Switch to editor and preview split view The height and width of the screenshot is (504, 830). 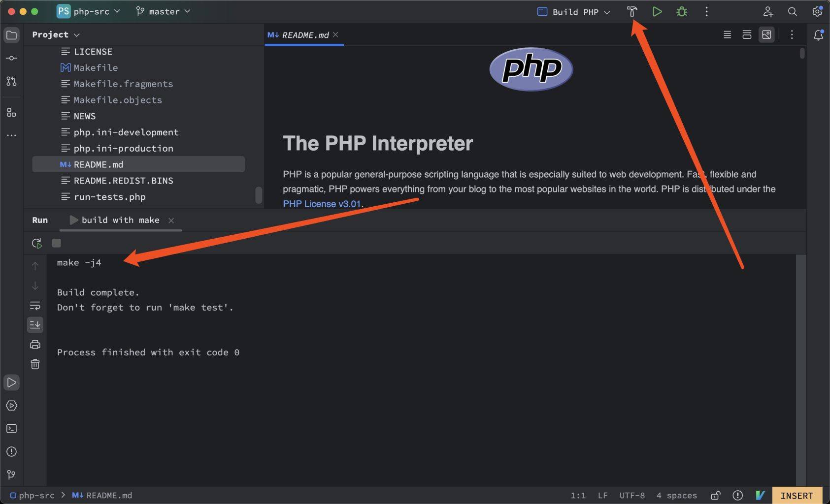(x=747, y=34)
